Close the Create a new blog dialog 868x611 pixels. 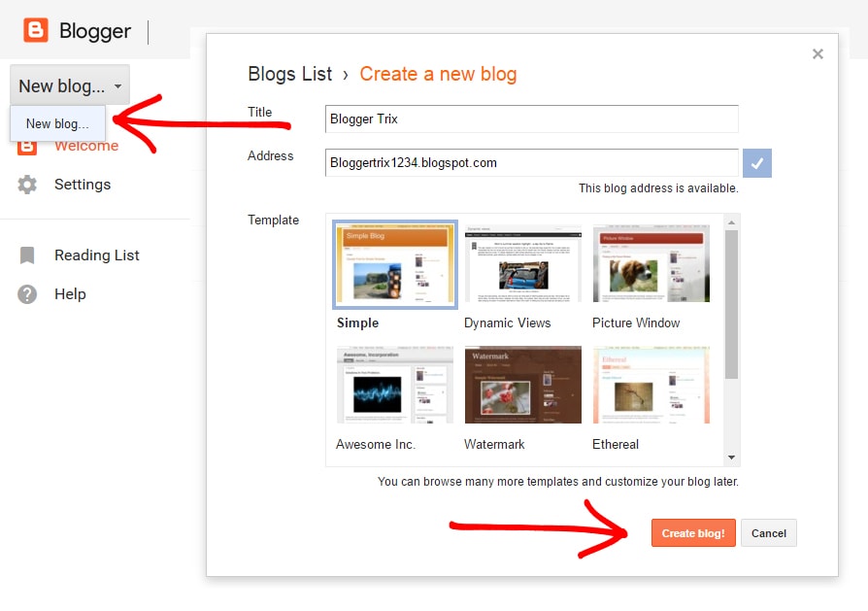tap(818, 53)
